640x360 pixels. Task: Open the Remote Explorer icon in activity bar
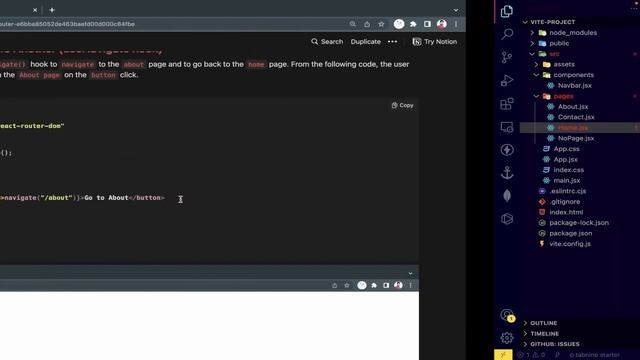coord(507,127)
